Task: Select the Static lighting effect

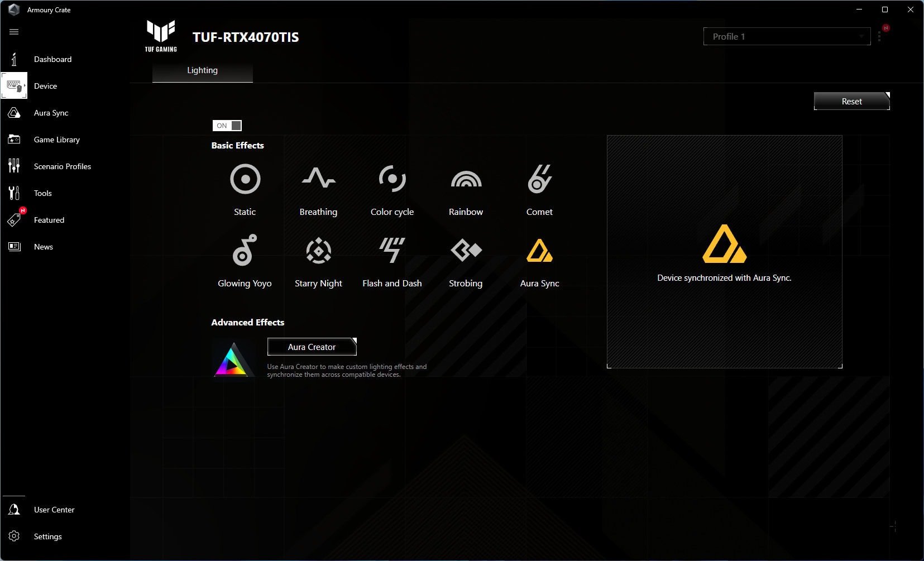Action: click(x=245, y=179)
